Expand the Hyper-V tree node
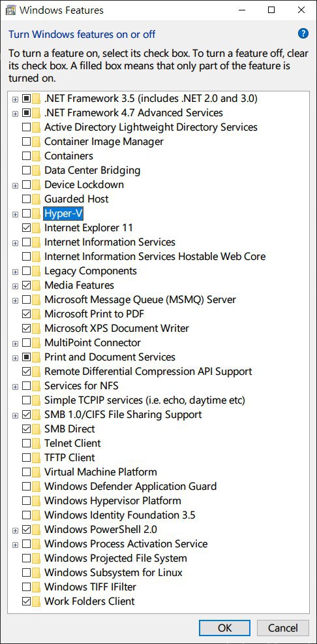Image resolution: width=317 pixels, height=644 pixels. click(15, 214)
